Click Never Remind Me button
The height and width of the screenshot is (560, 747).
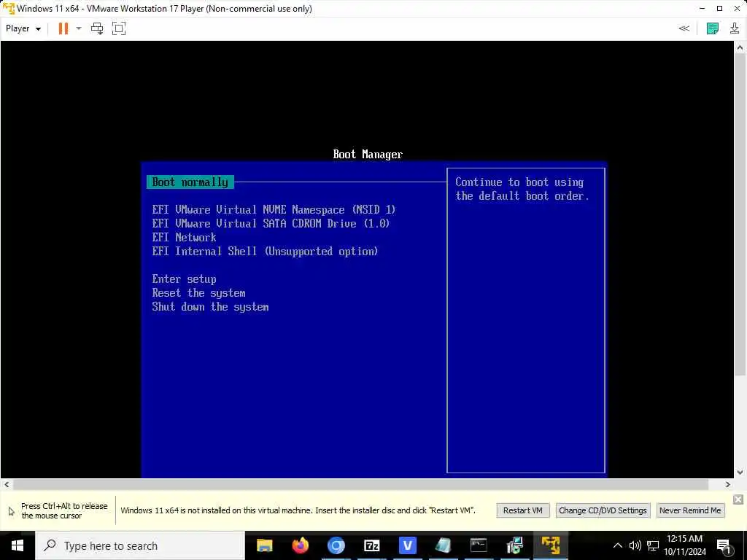pos(690,510)
